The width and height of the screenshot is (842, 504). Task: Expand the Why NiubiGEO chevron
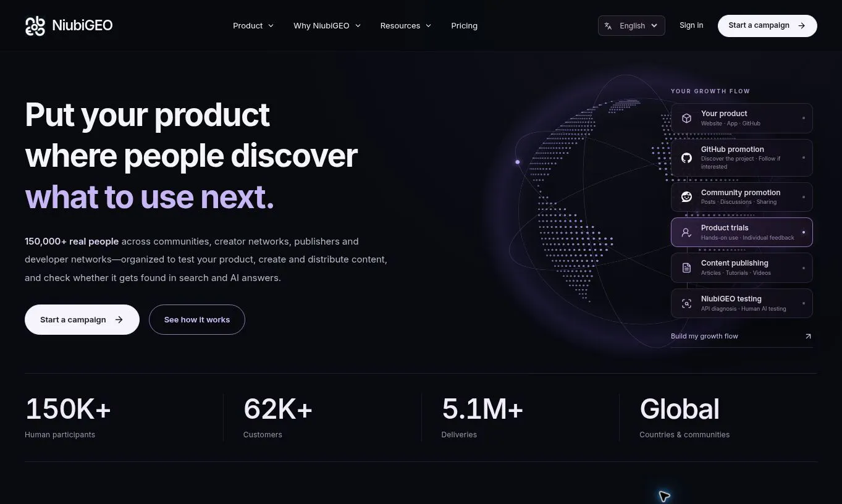coord(358,26)
